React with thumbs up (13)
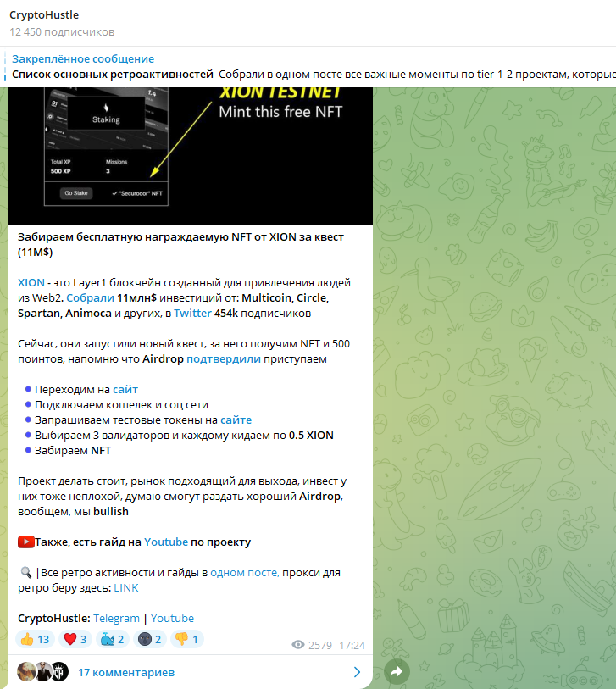Viewport: 616px width, 689px height. coord(35,639)
